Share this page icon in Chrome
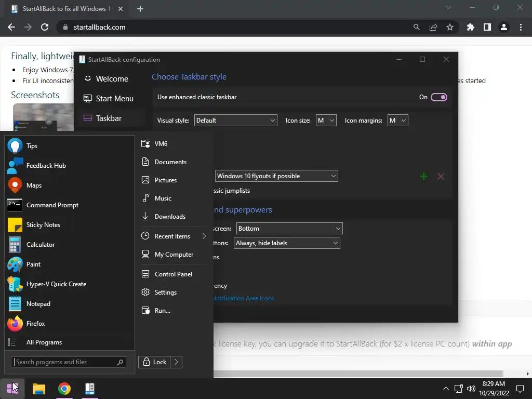Screen dimensions: 532x399 pyautogui.click(x=433, y=27)
